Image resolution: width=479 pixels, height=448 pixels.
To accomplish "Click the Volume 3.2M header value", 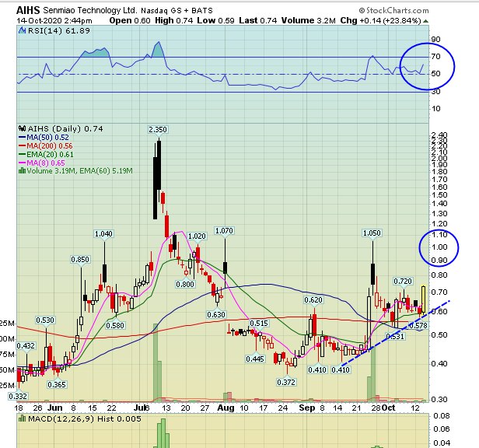I will (309, 20).
